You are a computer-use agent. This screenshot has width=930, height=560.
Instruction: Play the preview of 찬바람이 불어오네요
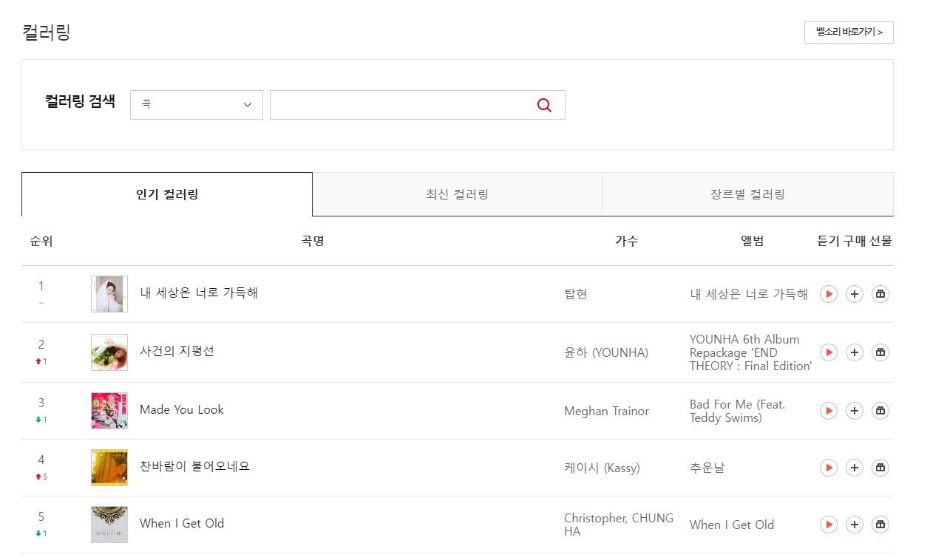(x=828, y=468)
